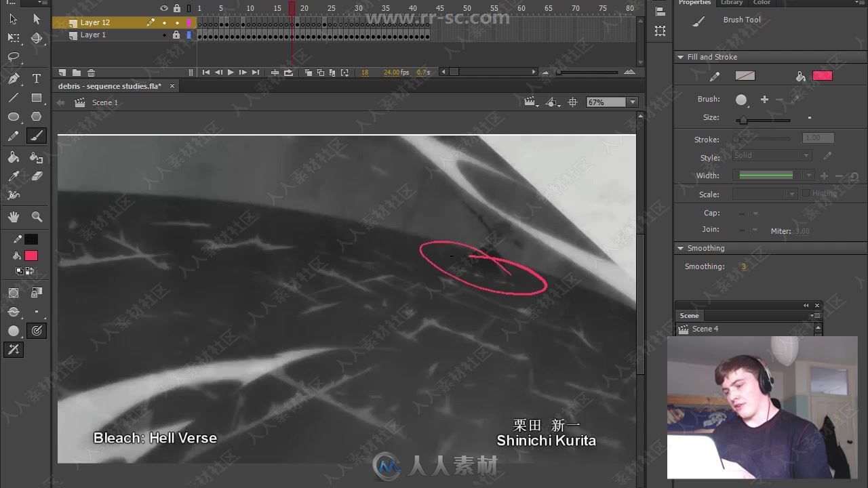Toggle object drawing mode
The width and height of the screenshot is (868, 488).
coord(14,293)
